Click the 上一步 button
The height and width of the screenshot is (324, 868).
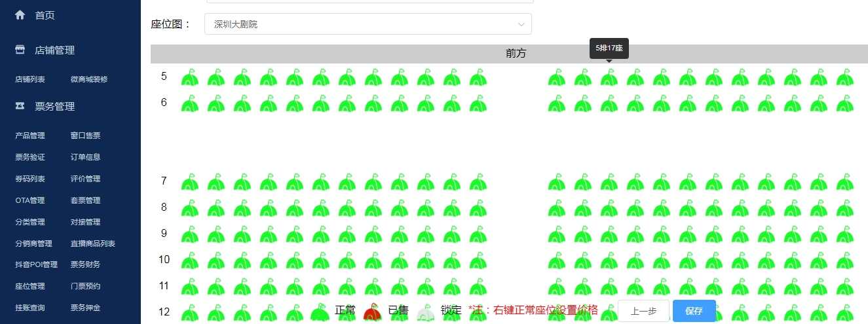click(x=643, y=311)
